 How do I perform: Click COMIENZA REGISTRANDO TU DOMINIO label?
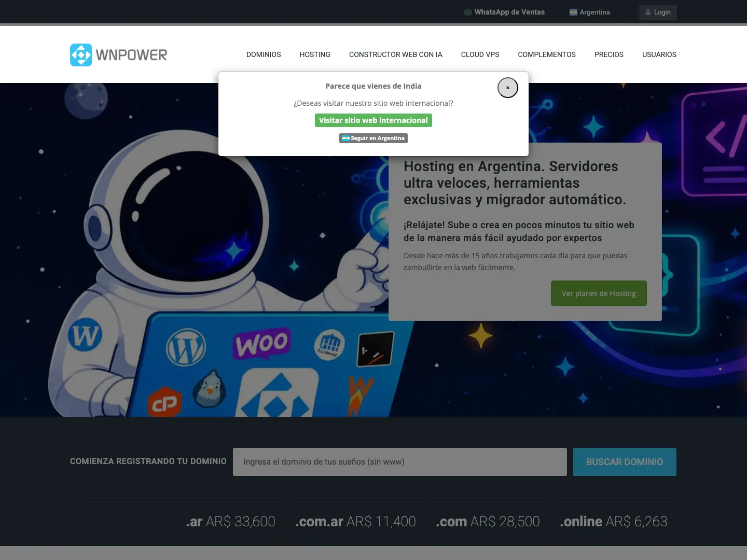(148, 461)
